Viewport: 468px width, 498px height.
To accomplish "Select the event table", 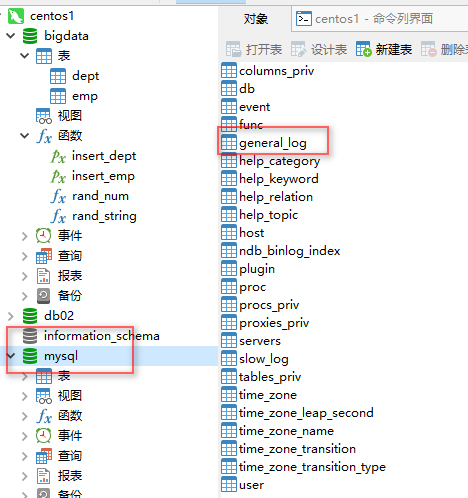I will (246, 107).
